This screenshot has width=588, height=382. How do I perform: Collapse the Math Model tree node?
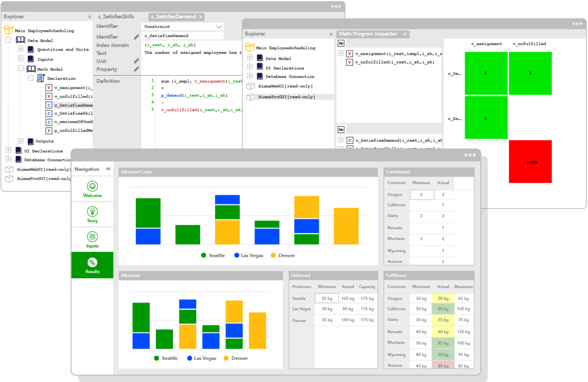point(21,69)
